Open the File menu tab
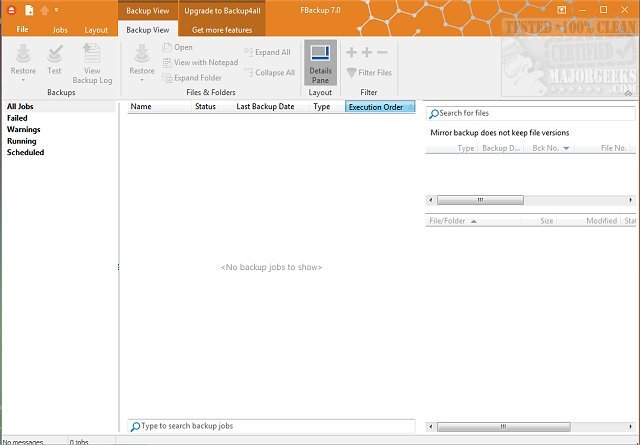The width and height of the screenshot is (640, 445). [22, 30]
